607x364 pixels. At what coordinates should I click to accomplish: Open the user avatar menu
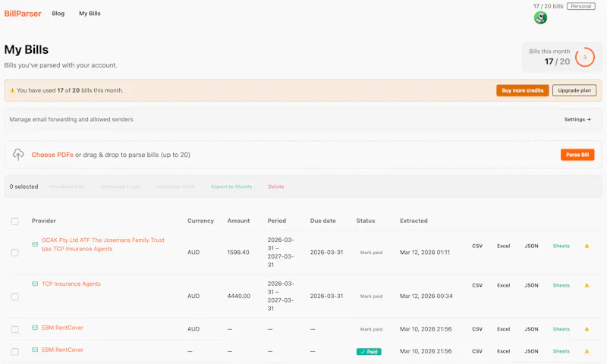540,17
